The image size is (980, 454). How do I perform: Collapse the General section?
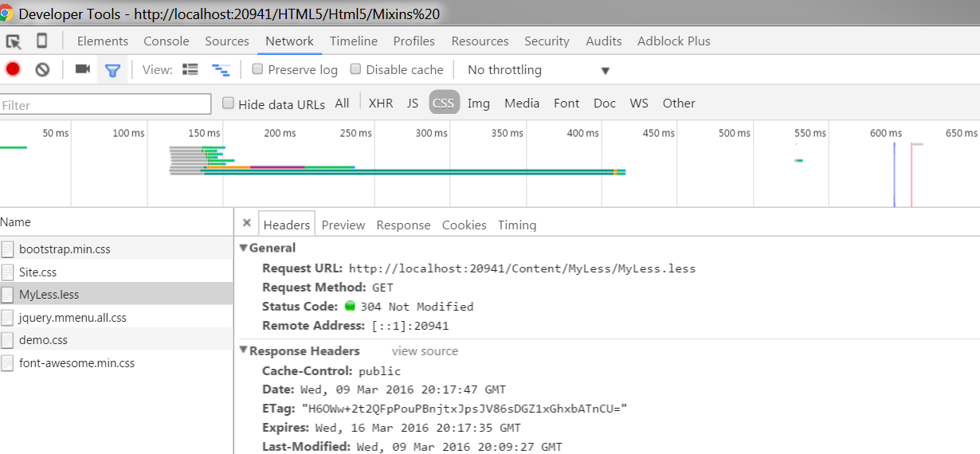pyautogui.click(x=244, y=249)
